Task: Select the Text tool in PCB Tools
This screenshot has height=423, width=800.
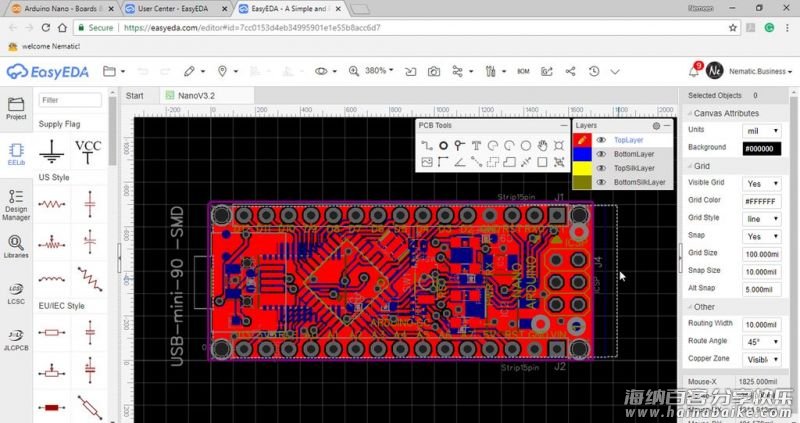Action: click(476, 146)
